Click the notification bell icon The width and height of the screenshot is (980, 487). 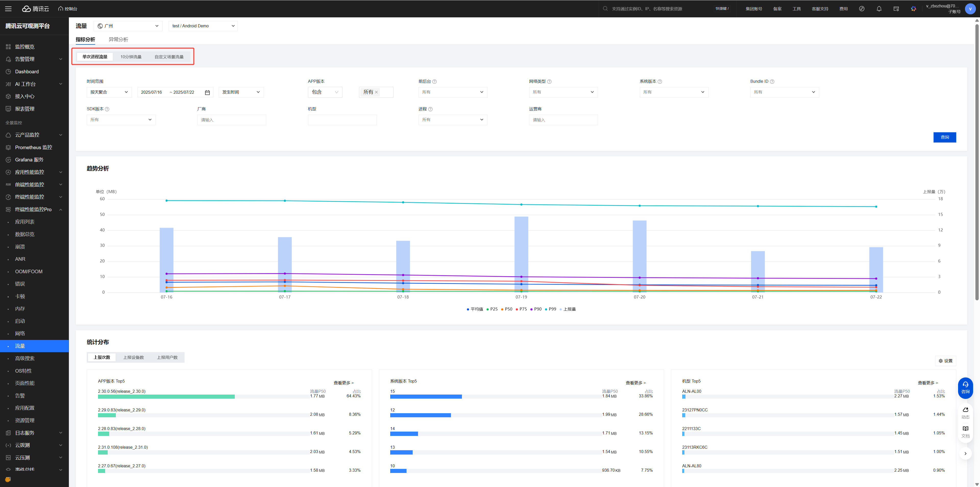click(879, 9)
